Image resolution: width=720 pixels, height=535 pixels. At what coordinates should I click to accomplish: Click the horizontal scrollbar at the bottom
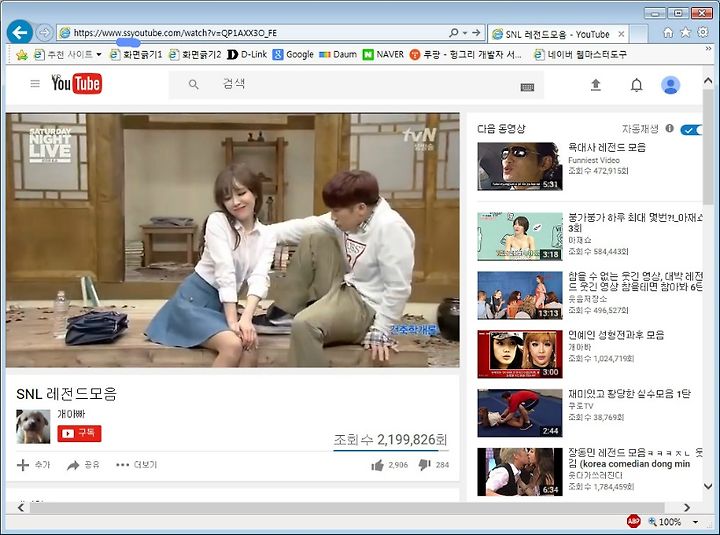point(347,507)
